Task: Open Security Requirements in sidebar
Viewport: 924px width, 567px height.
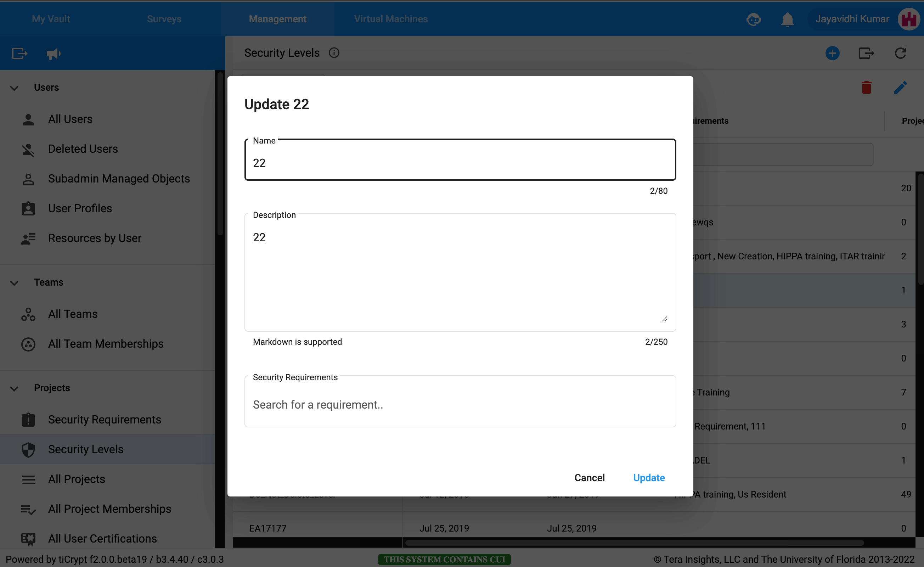Action: (104, 419)
